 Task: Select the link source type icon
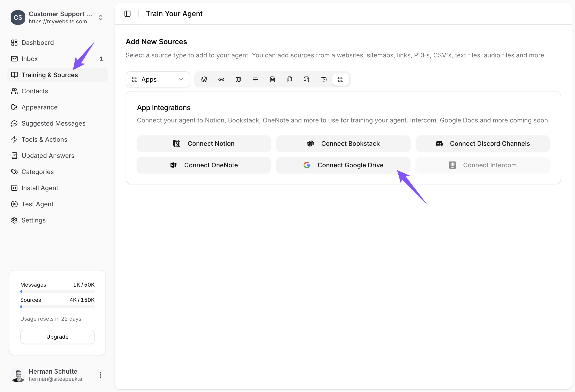221,79
